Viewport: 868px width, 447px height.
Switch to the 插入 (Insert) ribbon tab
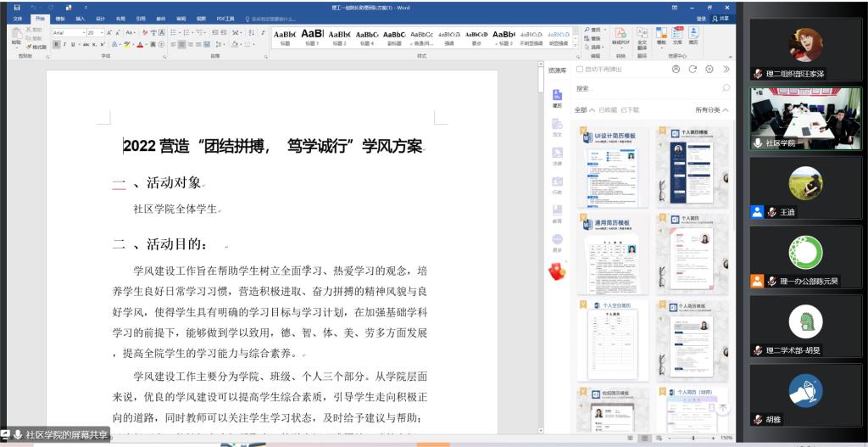coord(81,19)
